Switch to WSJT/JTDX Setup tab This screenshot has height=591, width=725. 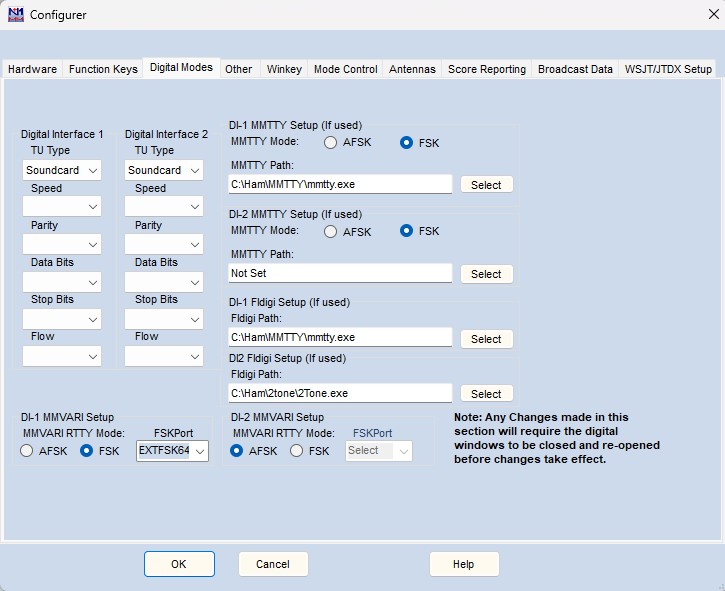point(668,69)
